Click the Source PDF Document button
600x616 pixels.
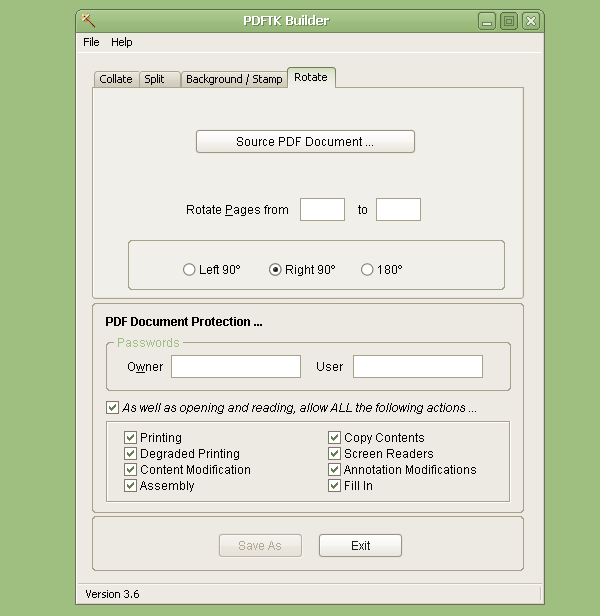click(x=305, y=141)
